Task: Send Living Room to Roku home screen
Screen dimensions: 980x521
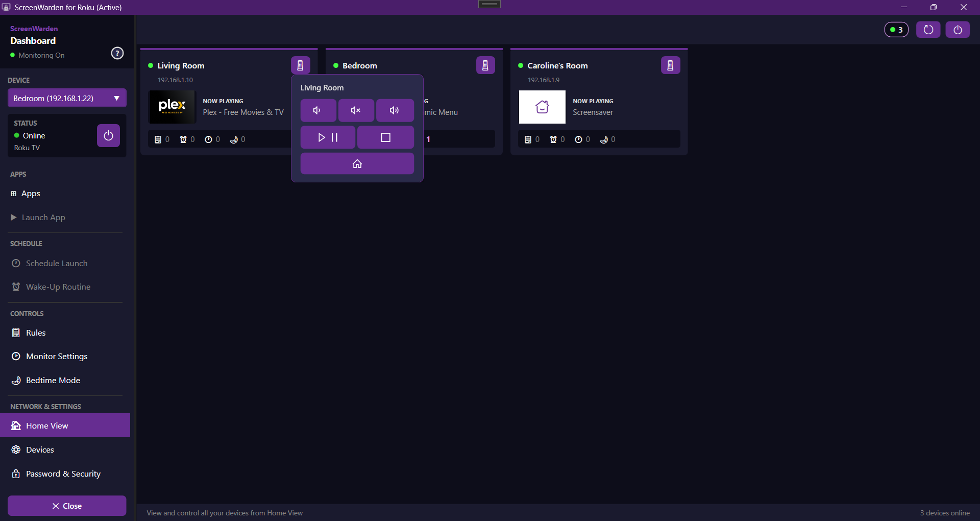Action: pyautogui.click(x=357, y=164)
